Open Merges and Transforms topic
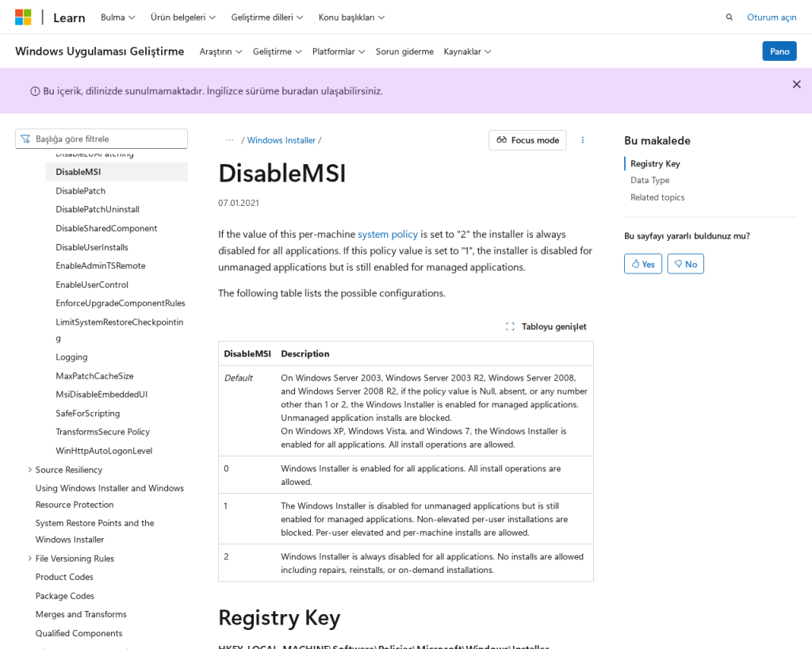 coord(81,614)
